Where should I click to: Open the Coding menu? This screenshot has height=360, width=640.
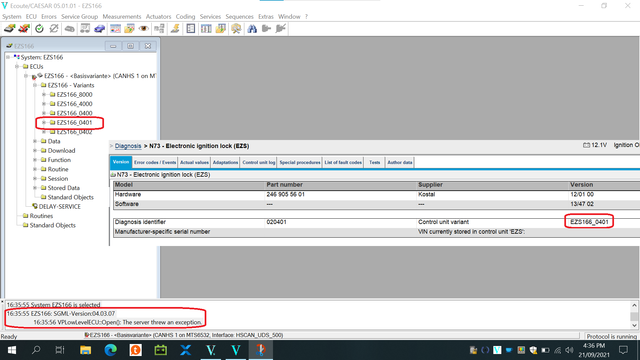(185, 17)
